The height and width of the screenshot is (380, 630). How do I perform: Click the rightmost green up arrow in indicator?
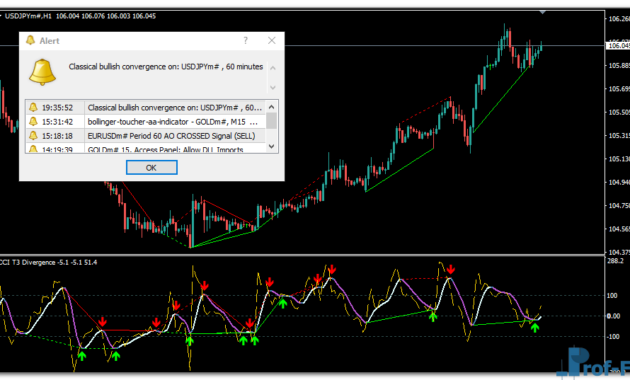point(535,327)
